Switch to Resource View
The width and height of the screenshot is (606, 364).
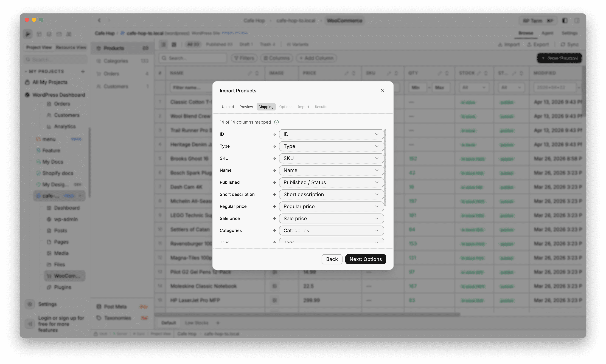71,47
